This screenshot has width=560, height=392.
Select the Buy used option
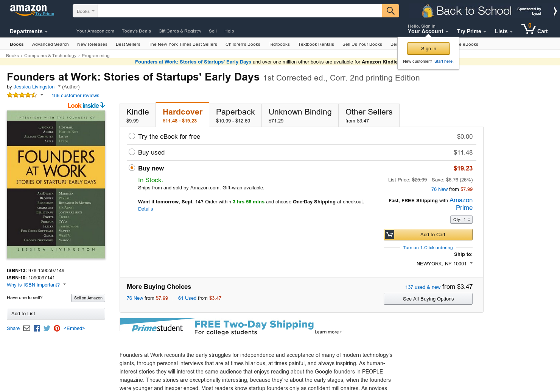(x=132, y=152)
